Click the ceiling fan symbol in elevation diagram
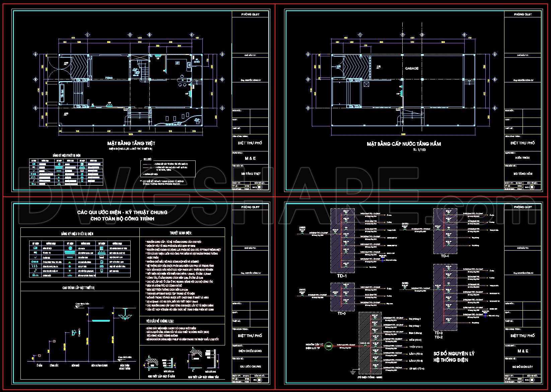This screenshot has width=551, height=392. [x=125, y=314]
